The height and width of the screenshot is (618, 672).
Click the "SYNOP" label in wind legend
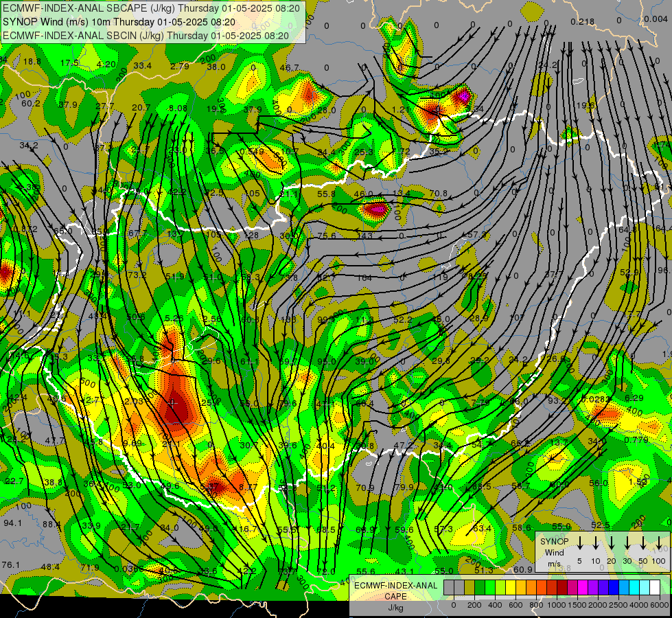(x=554, y=541)
